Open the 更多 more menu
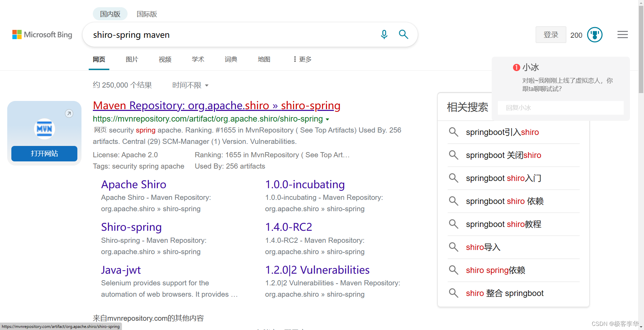This screenshot has height=330, width=644. point(303,59)
